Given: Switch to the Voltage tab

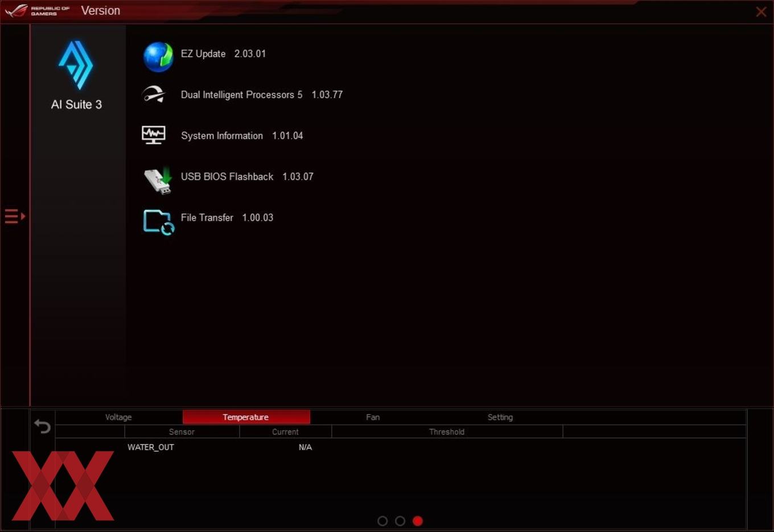Looking at the screenshot, I should pyautogui.click(x=118, y=417).
